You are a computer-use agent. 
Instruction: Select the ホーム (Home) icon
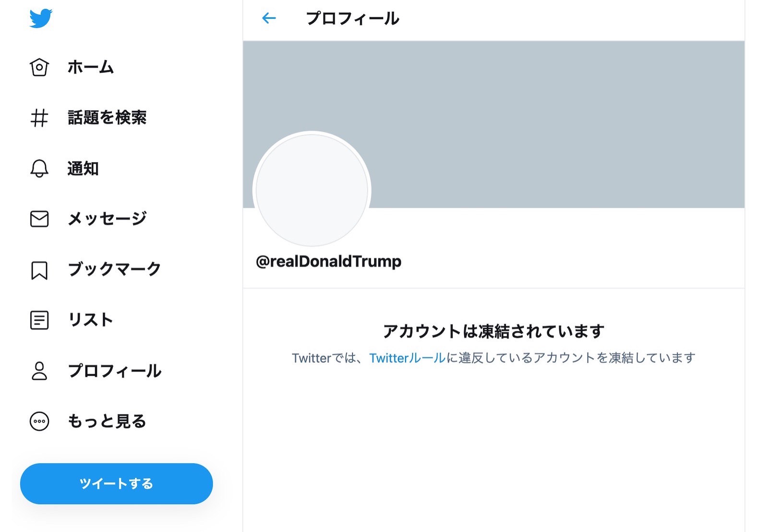pyautogui.click(x=40, y=68)
